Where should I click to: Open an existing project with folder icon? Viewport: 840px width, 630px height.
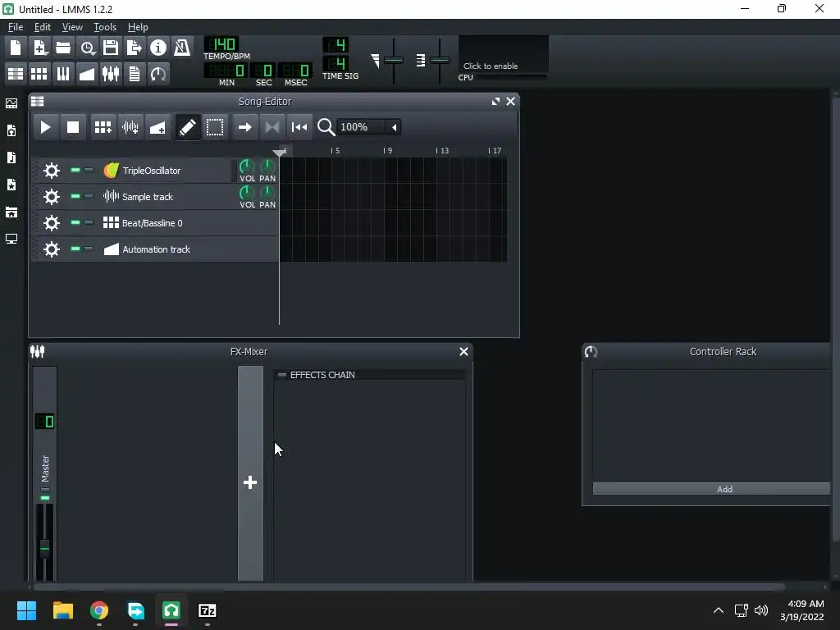[63, 48]
